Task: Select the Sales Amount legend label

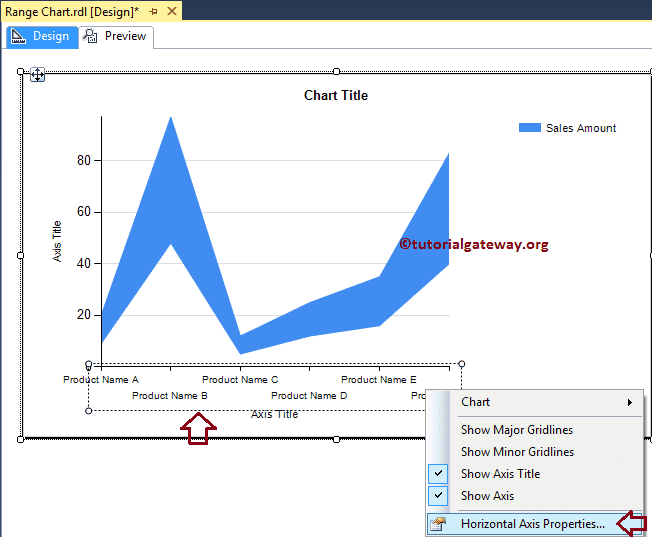Action: [581, 128]
